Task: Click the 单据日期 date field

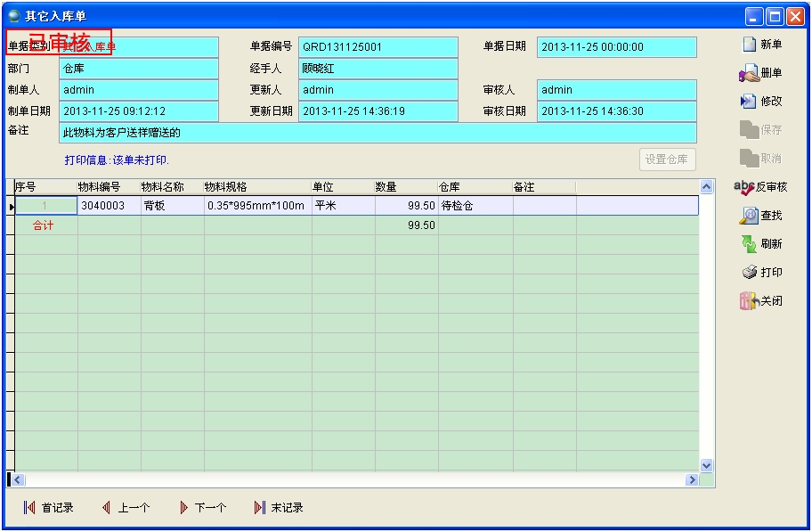Action: click(x=616, y=47)
